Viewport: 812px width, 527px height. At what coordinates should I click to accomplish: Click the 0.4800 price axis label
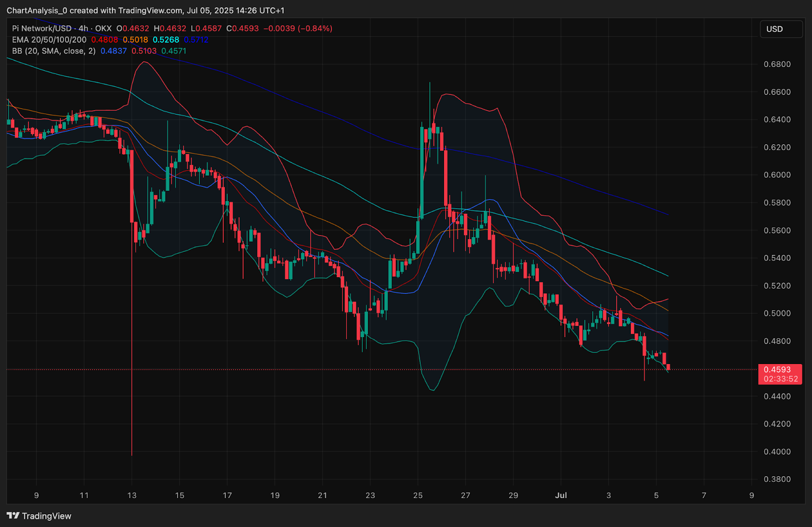click(x=777, y=341)
